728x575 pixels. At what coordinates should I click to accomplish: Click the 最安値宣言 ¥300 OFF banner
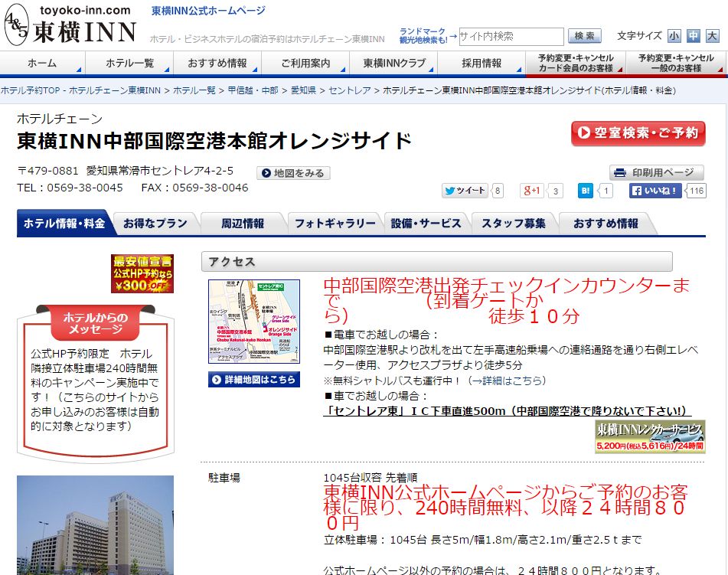pyautogui.click(x=142, y=273)
